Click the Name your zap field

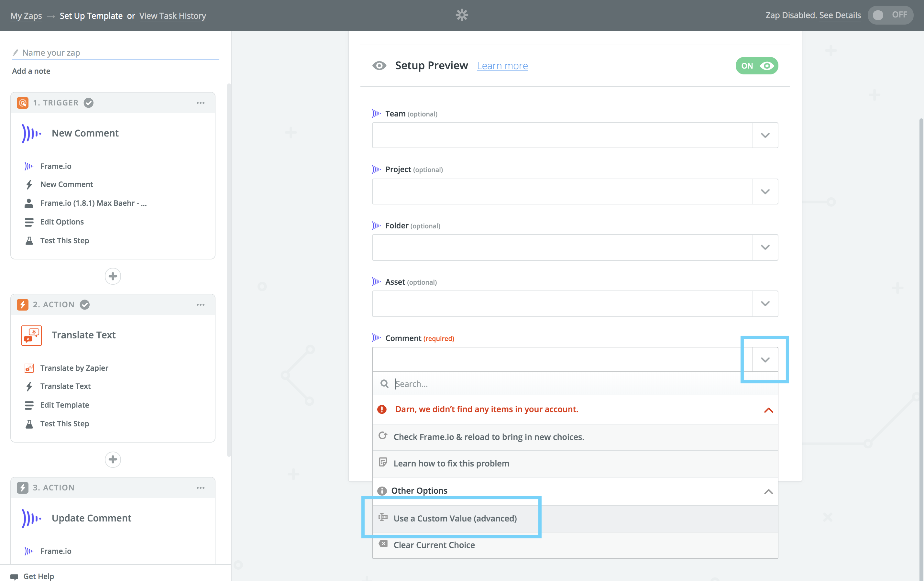tap(115, 53)
